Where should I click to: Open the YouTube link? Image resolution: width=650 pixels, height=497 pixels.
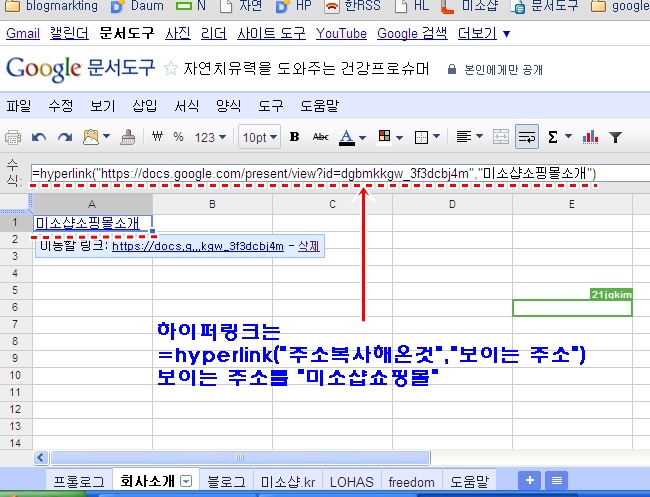[x=341, y=33]
